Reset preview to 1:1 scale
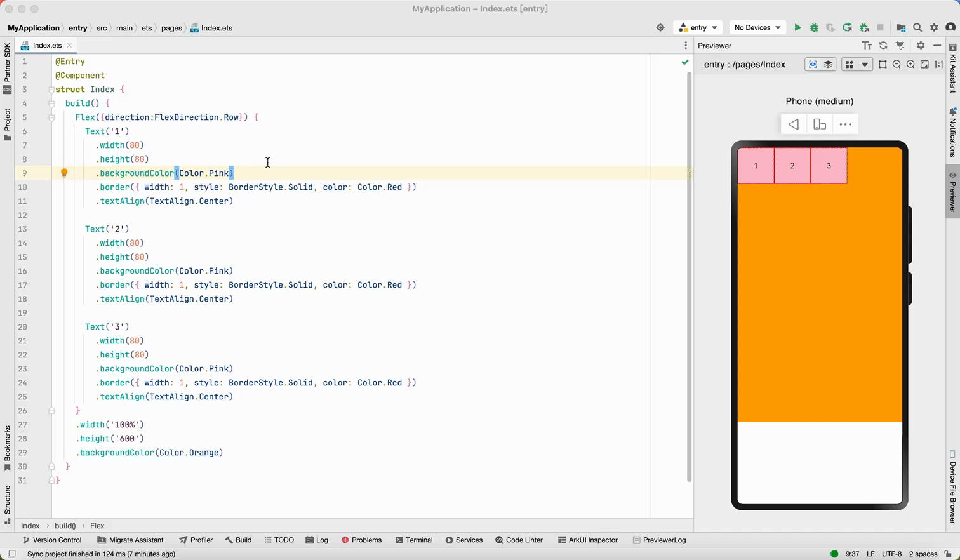The height and width of the screenshot is (560, 960). (938, 64)
